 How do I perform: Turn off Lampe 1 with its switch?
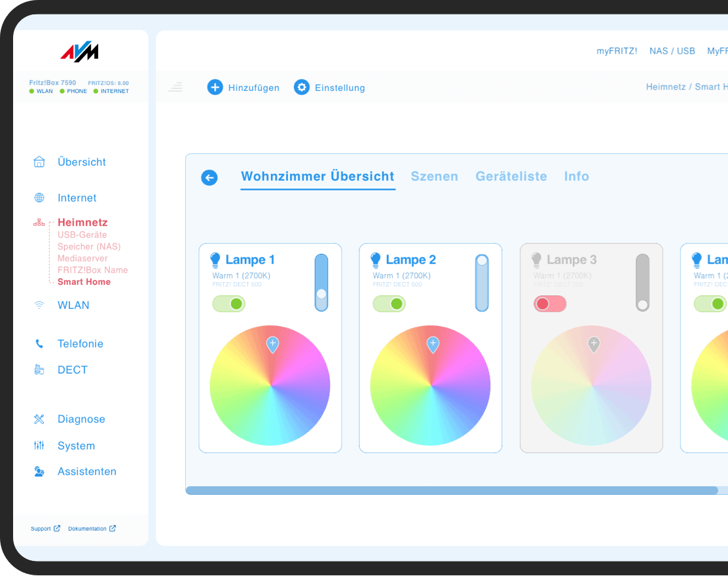228,304
